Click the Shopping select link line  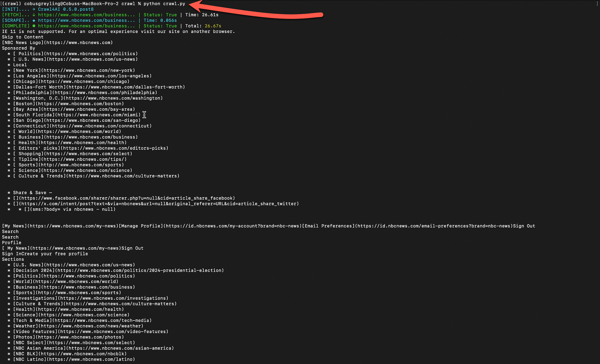(x=73, y=154)
